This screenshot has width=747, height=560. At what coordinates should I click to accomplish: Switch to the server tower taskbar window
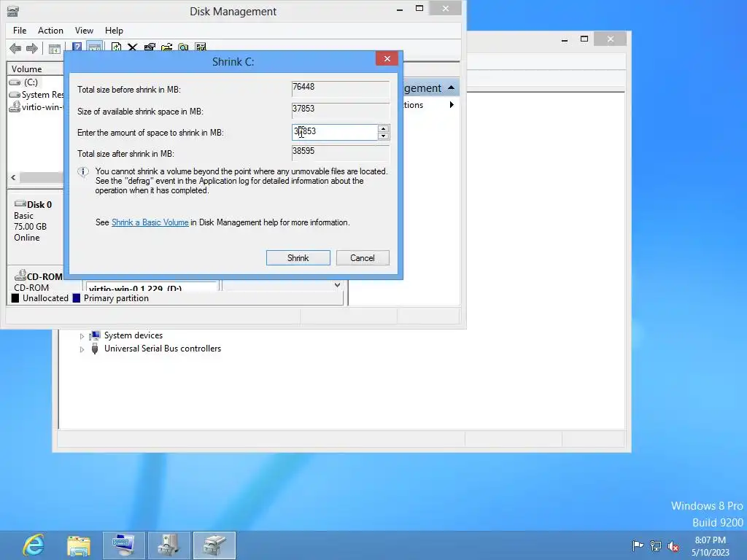[169, 545]
